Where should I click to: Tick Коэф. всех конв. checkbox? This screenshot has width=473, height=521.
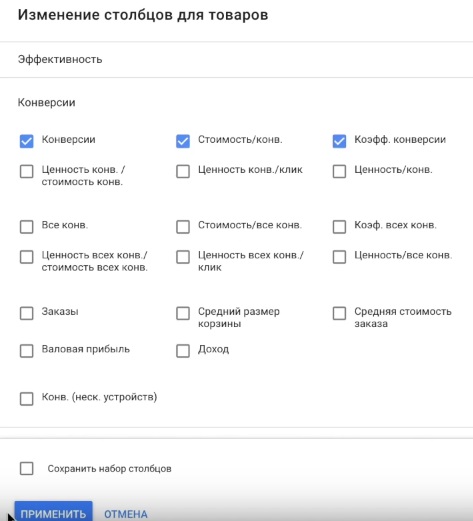tap(339, 227)
